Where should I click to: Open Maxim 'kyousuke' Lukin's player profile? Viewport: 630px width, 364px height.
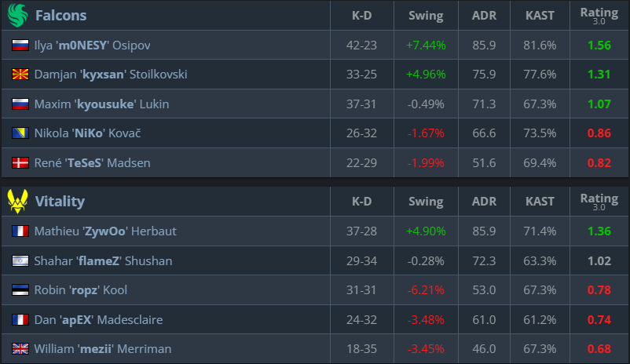[x=101, y=104]
